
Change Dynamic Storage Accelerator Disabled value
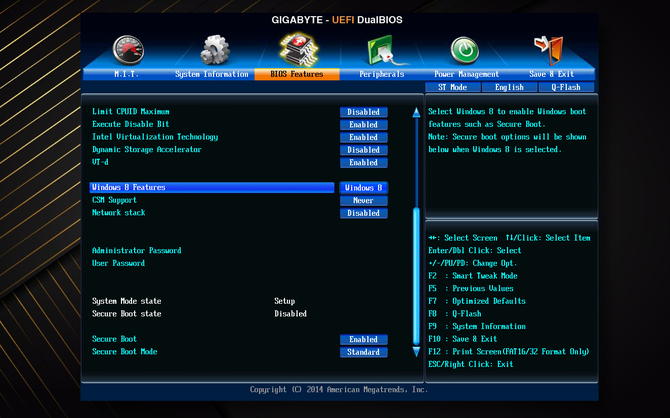pos(364,150)
